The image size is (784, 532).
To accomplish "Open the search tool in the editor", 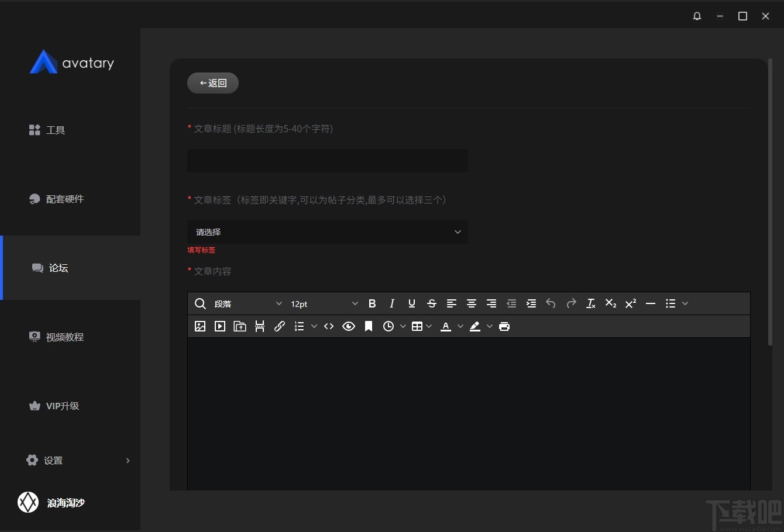I will 200,303.
